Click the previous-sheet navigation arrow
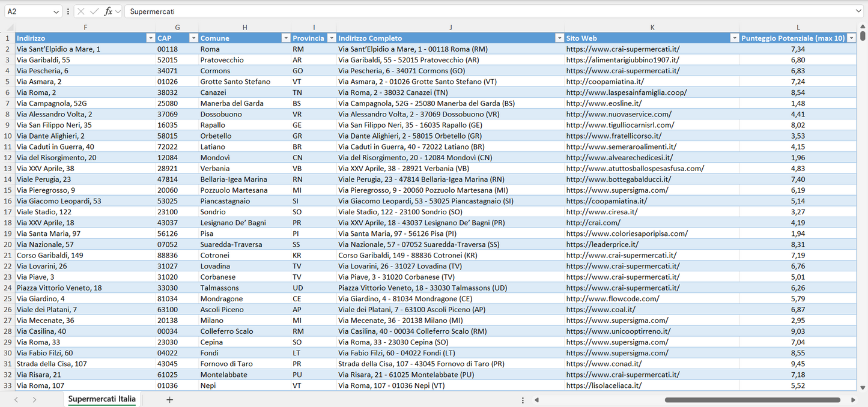The image size is (868, 407). (x=16, y=399)
